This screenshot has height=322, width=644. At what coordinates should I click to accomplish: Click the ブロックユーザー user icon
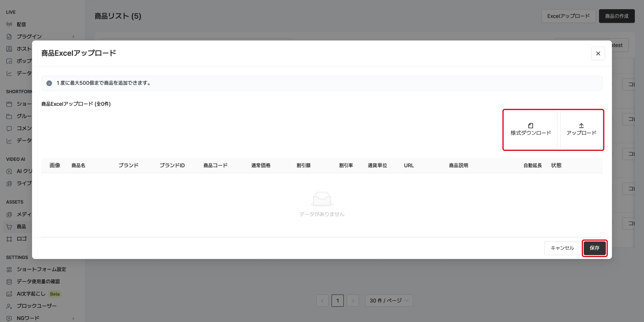9,306
